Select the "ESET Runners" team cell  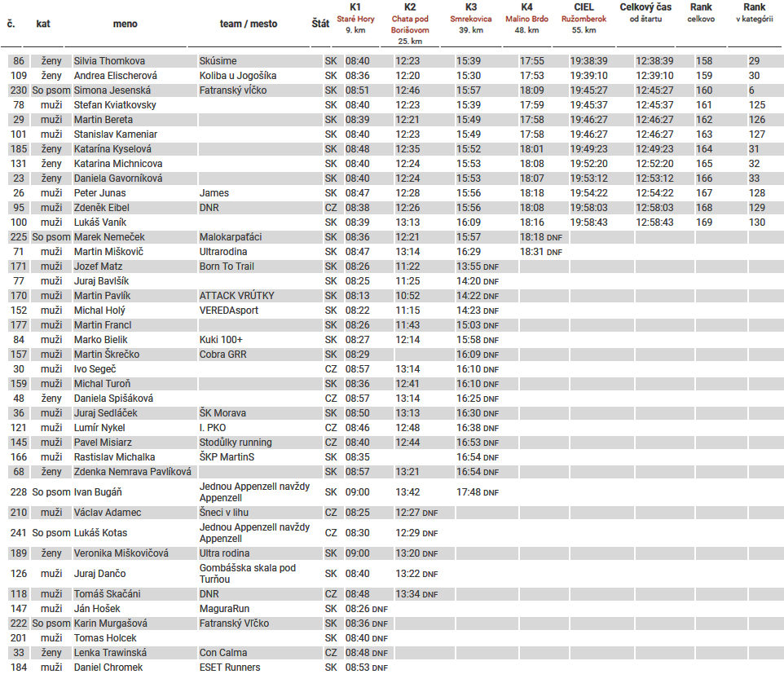(230, 668)
